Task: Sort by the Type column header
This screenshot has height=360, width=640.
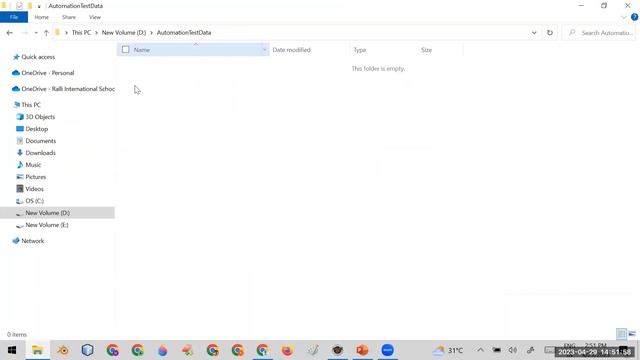Action: point(360,50)
